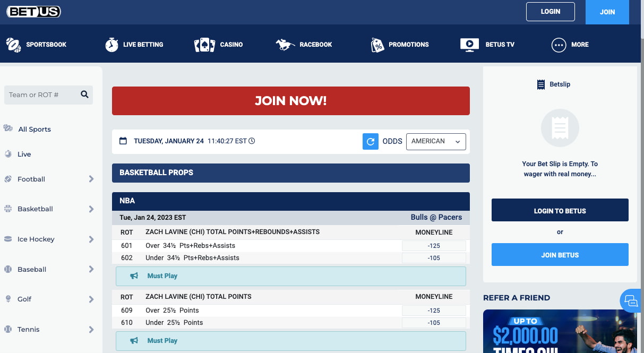The height and width of the screenshot is (353, 644).
Task: Click the Ice Hockey puck icon
Action: point(8,239)
